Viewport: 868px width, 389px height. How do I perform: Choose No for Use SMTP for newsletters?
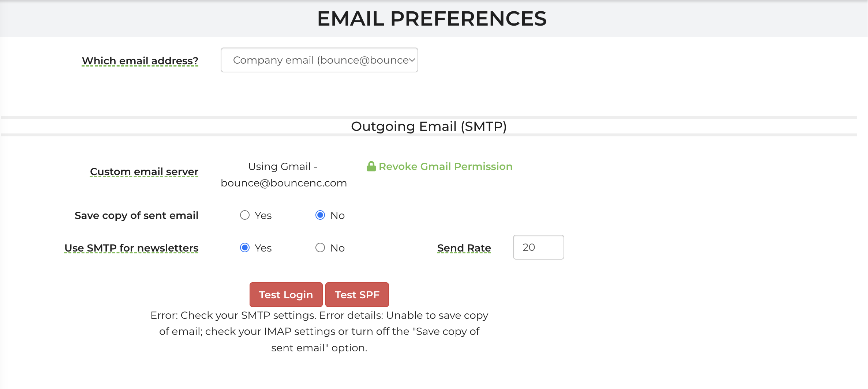tap(320, 248)
